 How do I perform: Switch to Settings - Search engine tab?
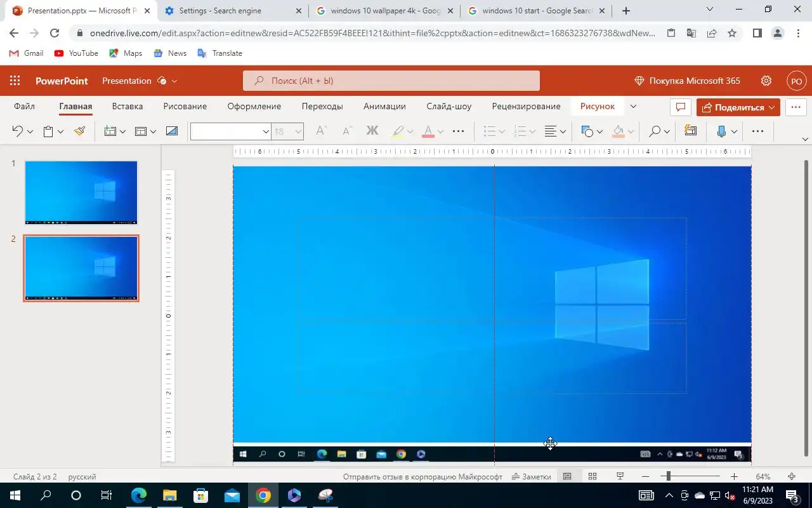(x=233, y=11)
